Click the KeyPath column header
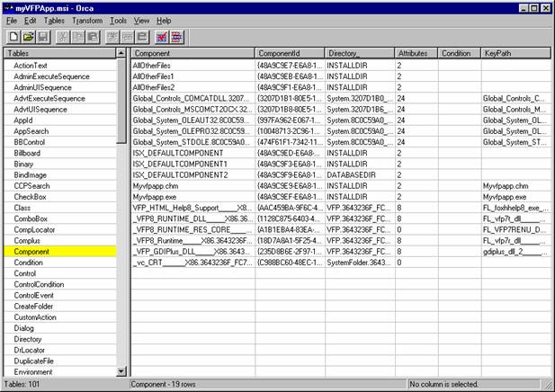The image size is (555, 392). click(516, 53)
